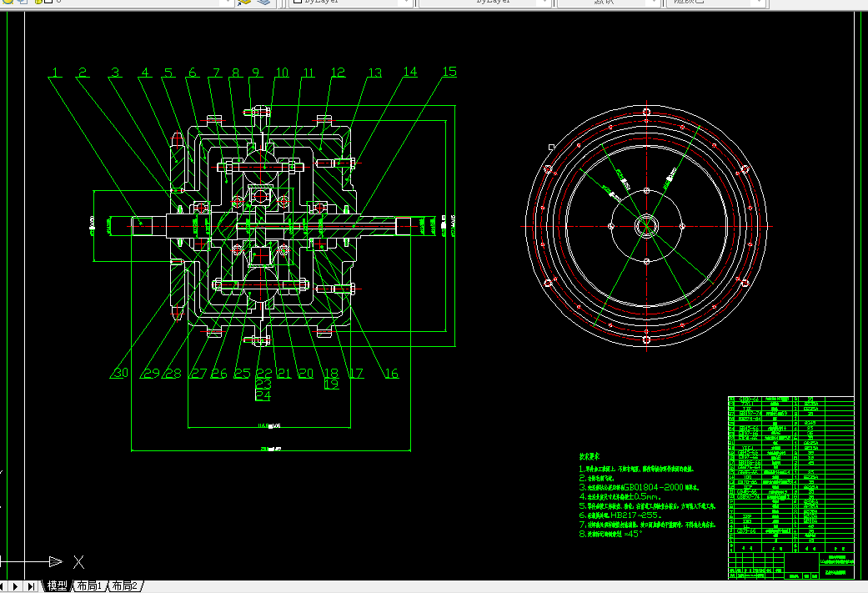
Task: Switch to the 模型 model tab
Action: coord(57,585)
